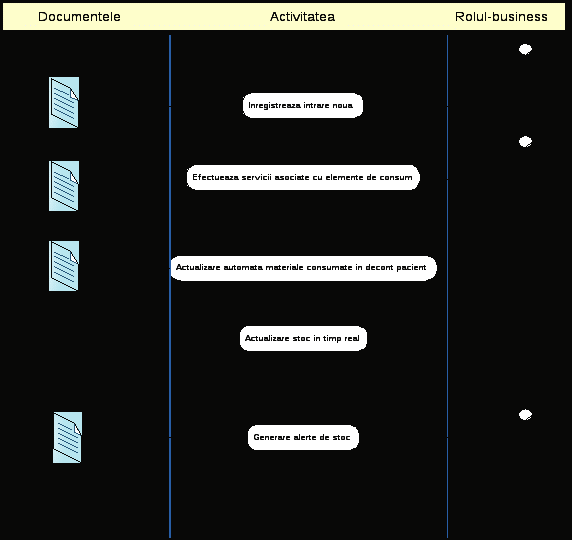The height and width of the screenshot is (540, 572).
Task: Pick the pale yellow header band
Action: point(284,16)
